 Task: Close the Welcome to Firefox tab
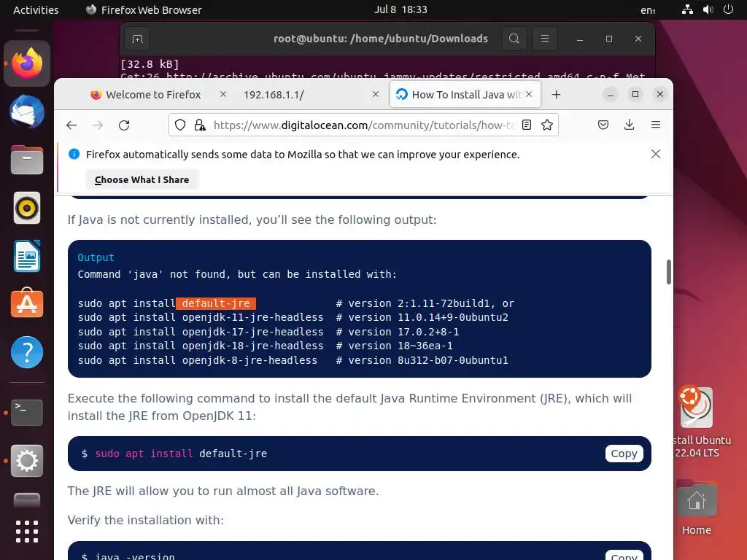click(223, 94)
